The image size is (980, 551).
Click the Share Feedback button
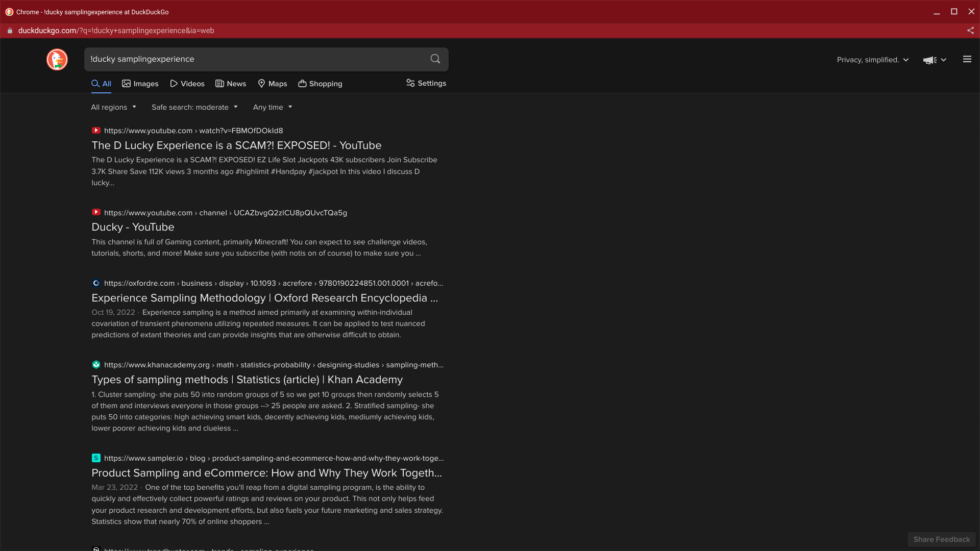coord(941,539)
